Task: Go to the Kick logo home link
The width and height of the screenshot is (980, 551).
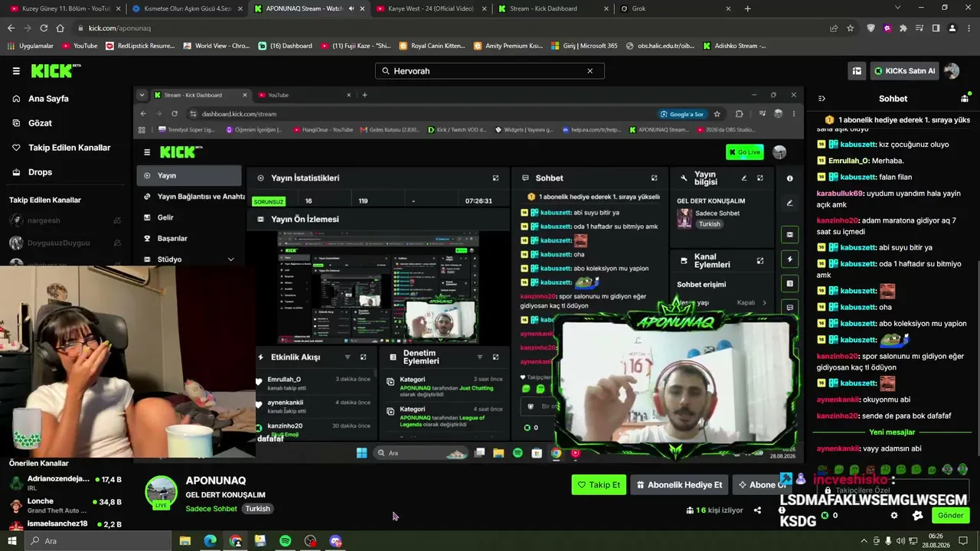Action: tap(56, 71)
